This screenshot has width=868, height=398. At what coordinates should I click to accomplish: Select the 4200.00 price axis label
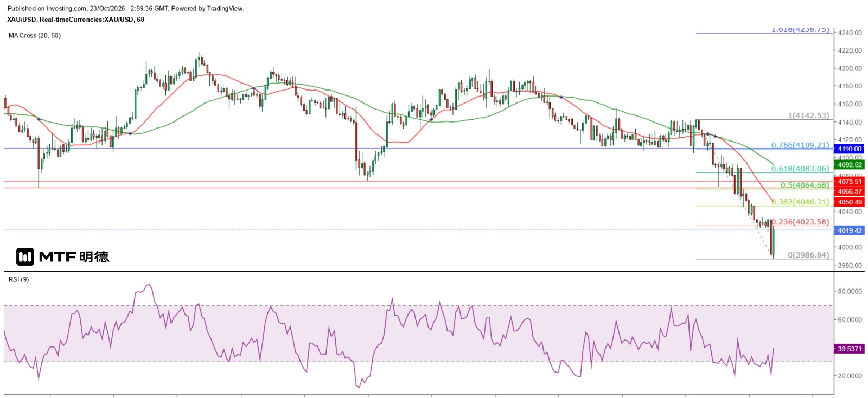850,68
